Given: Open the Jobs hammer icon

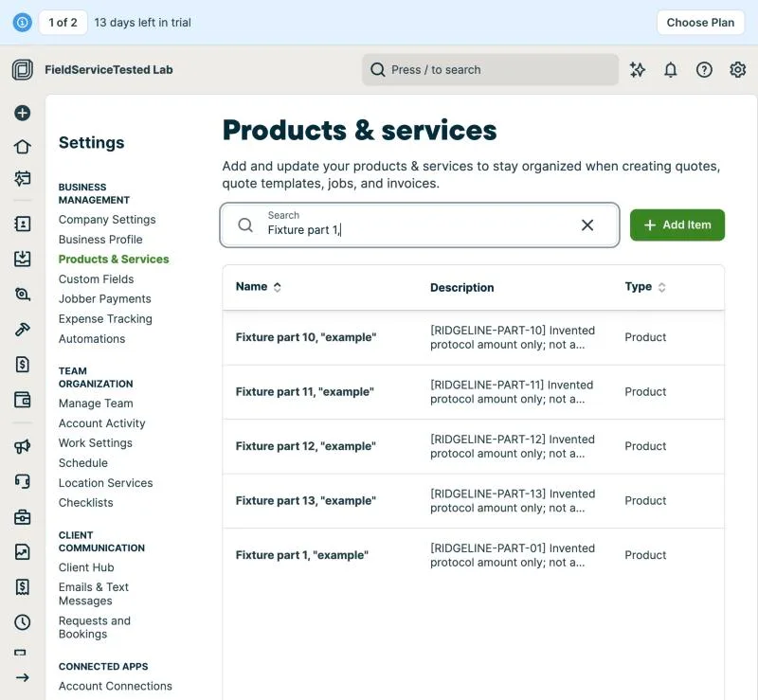Looking at the screenshot, I should (22, 330).
